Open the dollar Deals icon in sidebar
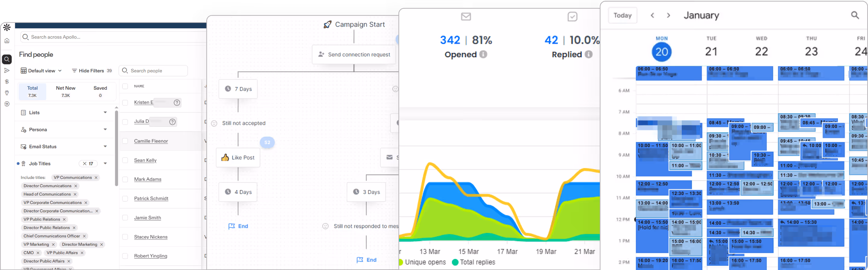This screenshot has width=868, height=270. pos(7,82)
